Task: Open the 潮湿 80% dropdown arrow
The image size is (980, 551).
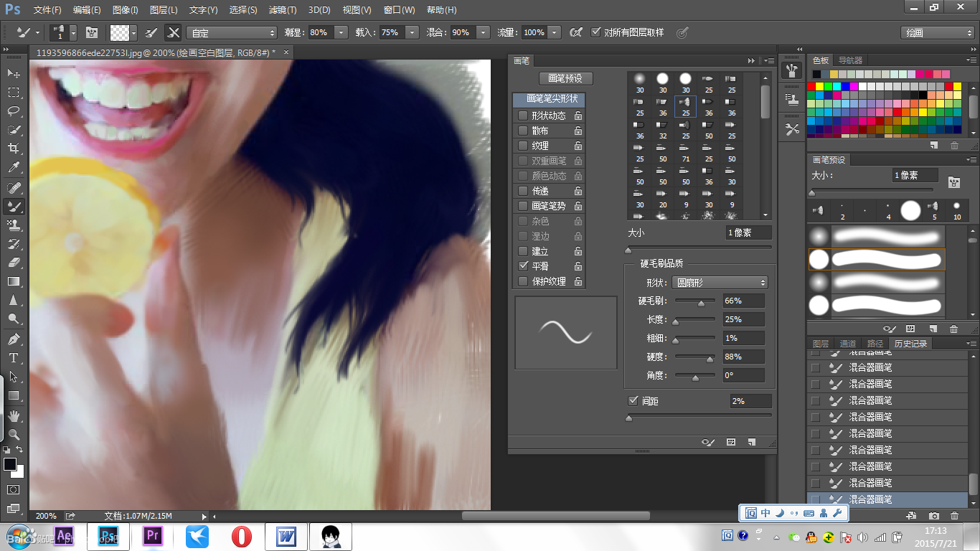Action: [341, 32]
